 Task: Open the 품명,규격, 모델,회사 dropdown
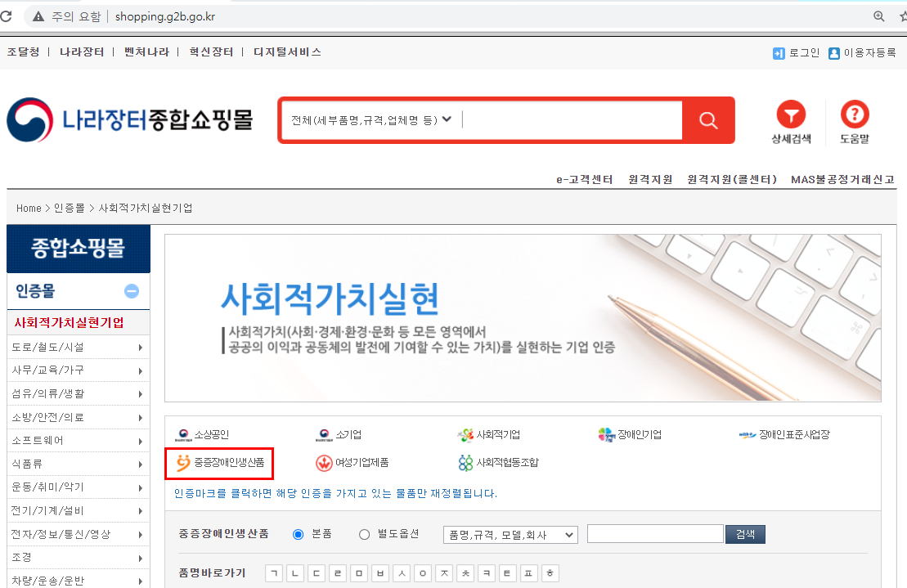[x=511, y=535]
